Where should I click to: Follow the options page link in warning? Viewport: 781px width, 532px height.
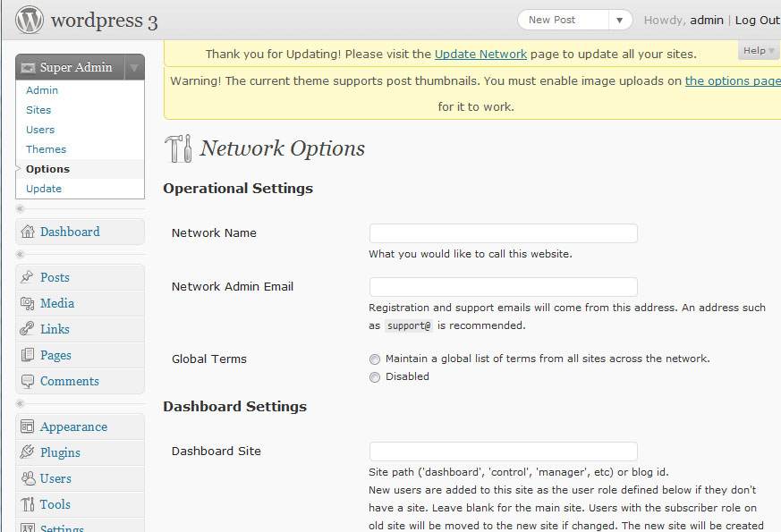point(733,80)
